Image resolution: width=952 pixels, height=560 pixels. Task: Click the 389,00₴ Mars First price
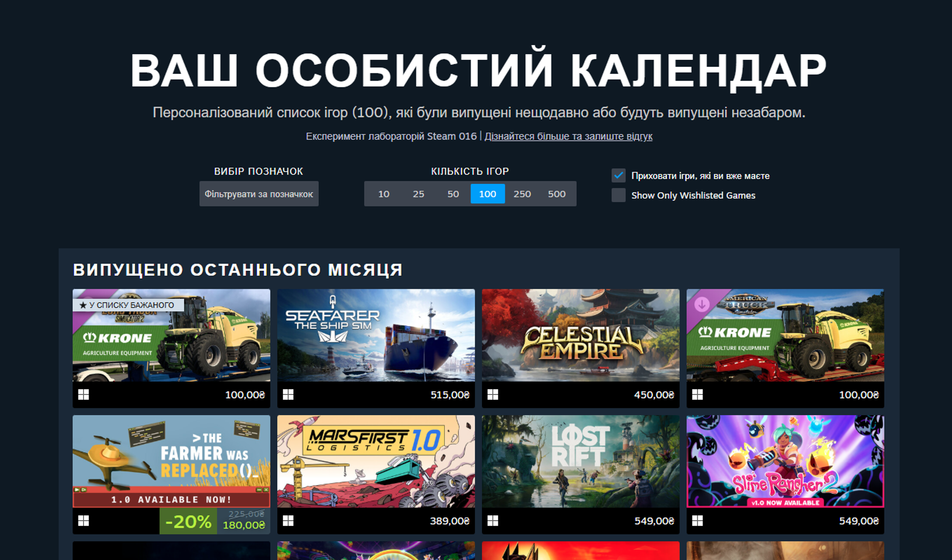[450, 521]
